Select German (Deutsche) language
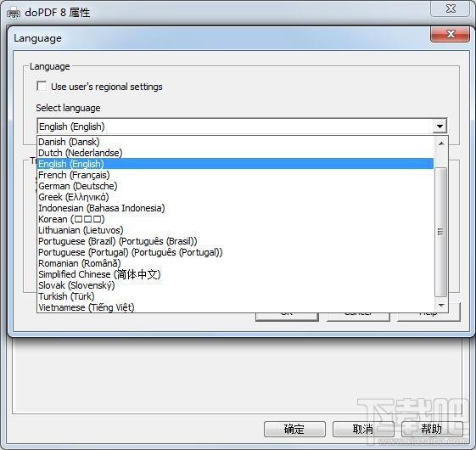476x450 pixels. click(235, 186)
